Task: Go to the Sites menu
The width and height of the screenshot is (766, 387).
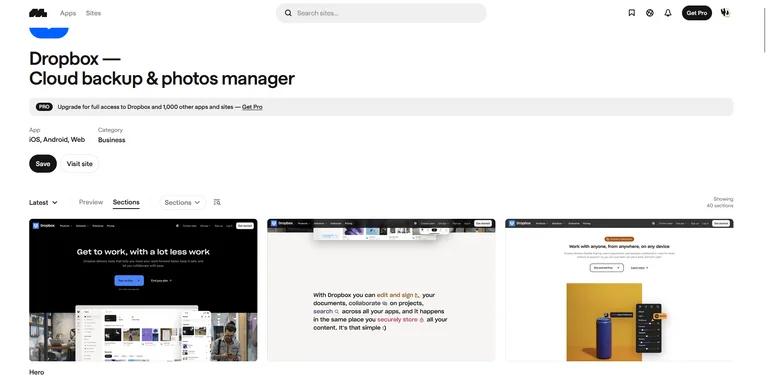Action: click(93, 13)
